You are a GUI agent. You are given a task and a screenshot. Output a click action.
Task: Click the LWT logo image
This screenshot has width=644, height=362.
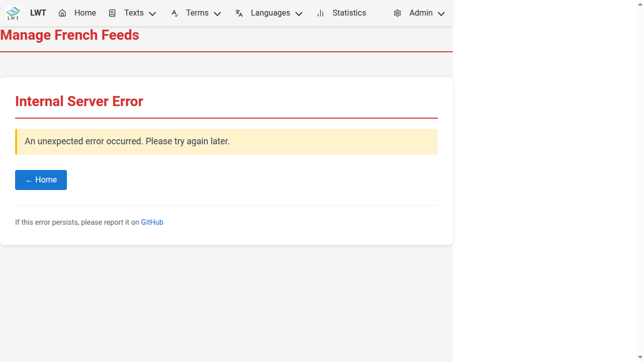13,14
